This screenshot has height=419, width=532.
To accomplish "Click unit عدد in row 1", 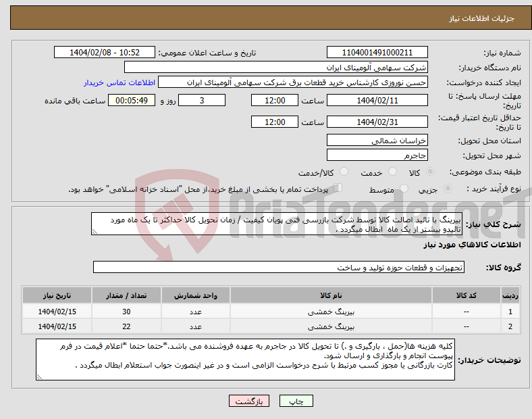I will coord(196,312).
